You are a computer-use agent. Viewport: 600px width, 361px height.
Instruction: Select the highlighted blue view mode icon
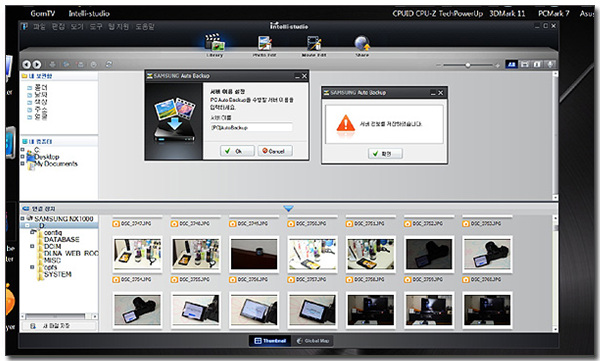click(512, 64)
